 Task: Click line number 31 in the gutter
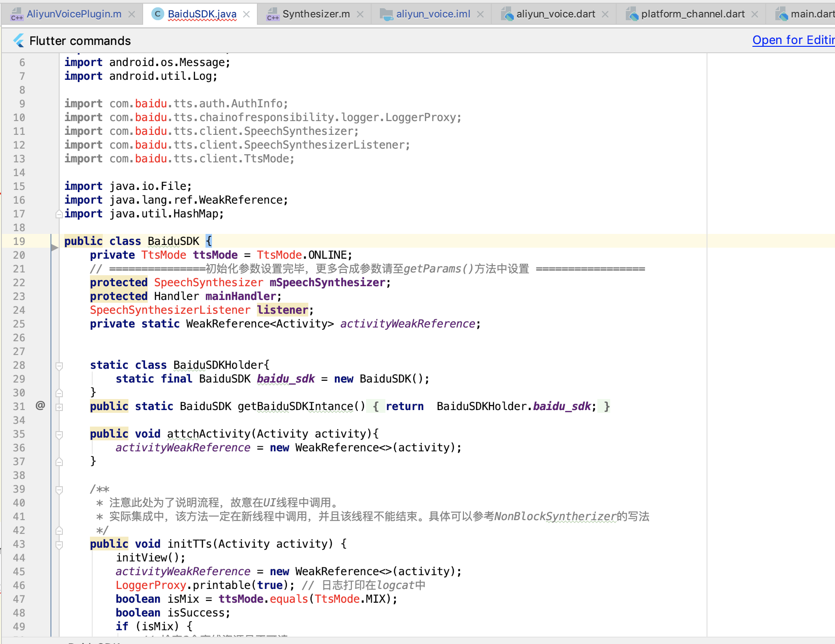pyautogui.click(x=19, y=406)
